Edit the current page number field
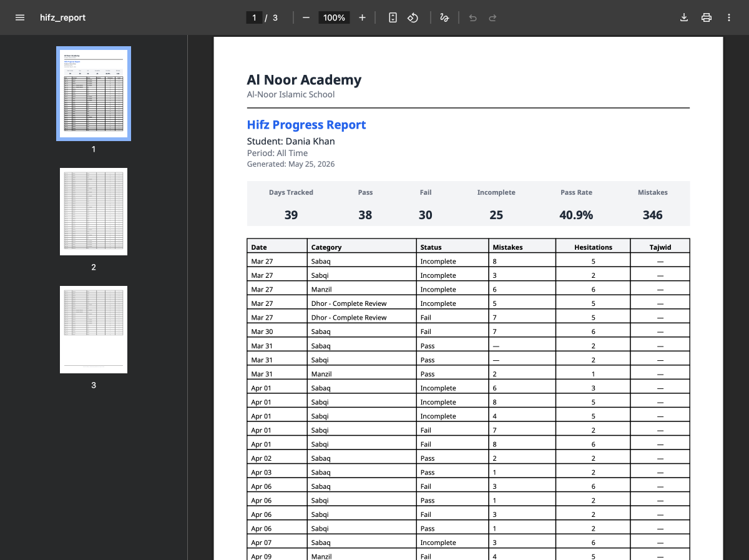 click(x=254, y=17)
